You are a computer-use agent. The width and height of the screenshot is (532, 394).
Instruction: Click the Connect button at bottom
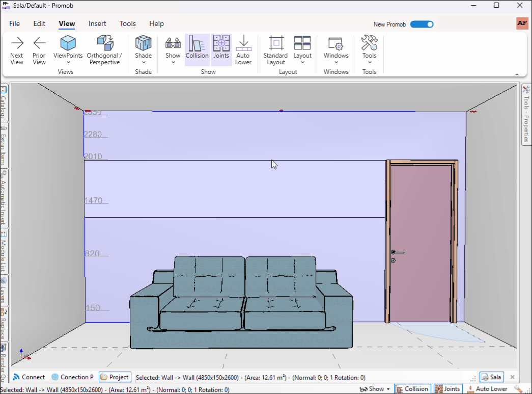[29, 377]
